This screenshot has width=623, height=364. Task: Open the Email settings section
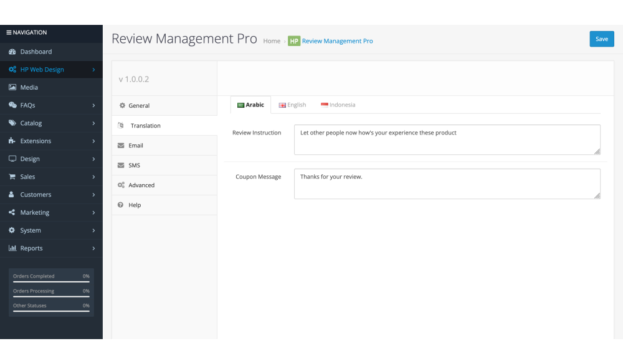pos(136,146)
